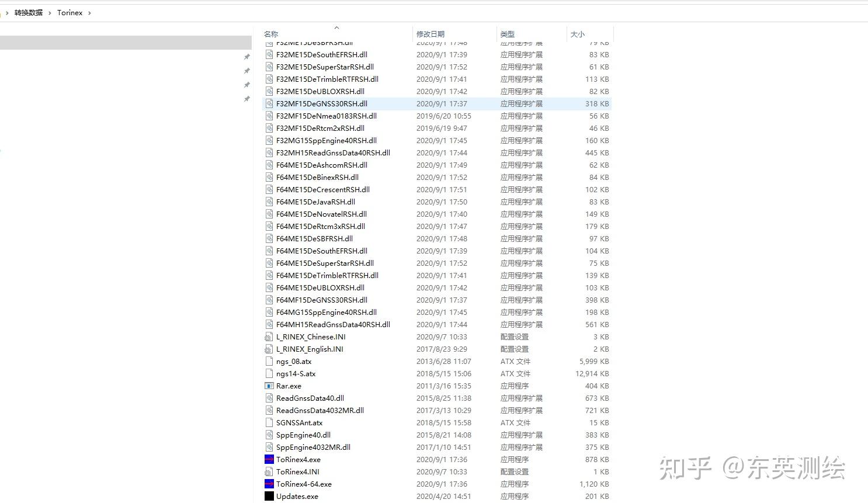Select the SppEngine40.dll file icon

269,435
